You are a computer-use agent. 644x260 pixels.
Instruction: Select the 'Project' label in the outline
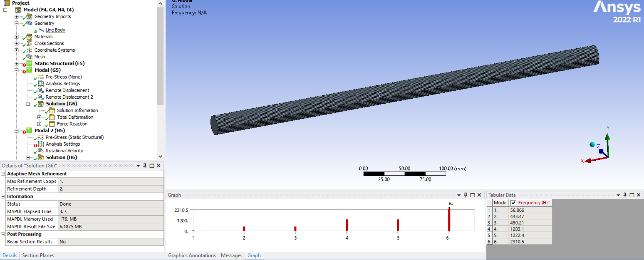pyautogui.click(x=21, y=3)
